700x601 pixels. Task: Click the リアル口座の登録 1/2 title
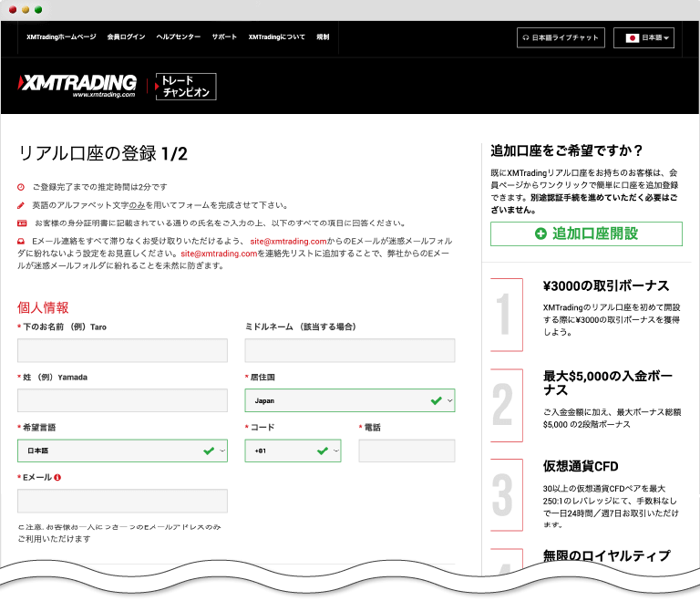click(x=102, y=154)
